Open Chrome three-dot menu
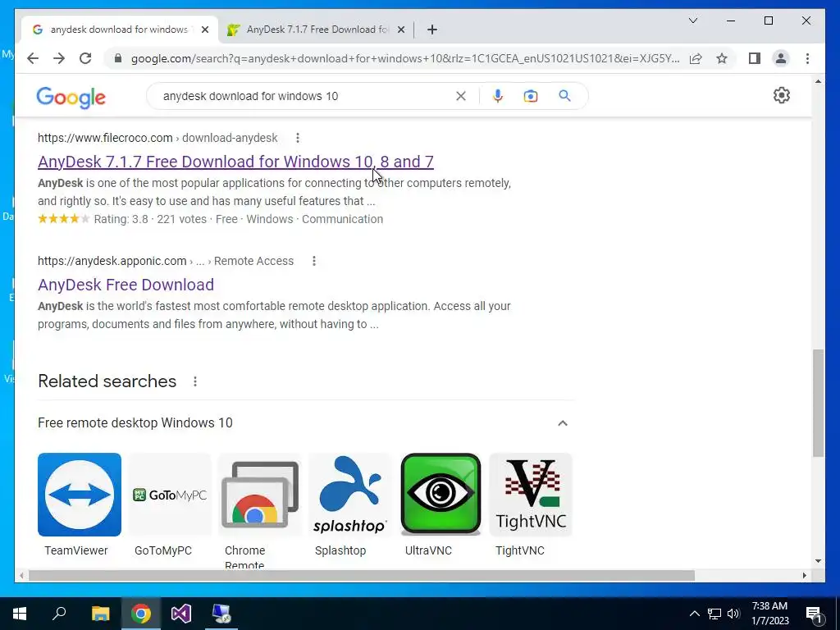Image resolution: width=840 pixels, height=630 pixels. point(807,58)
